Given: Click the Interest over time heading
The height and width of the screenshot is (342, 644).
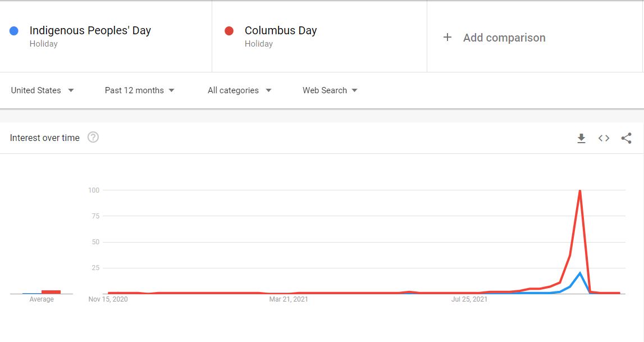Looking at the screenshot, I should (45, 138).
